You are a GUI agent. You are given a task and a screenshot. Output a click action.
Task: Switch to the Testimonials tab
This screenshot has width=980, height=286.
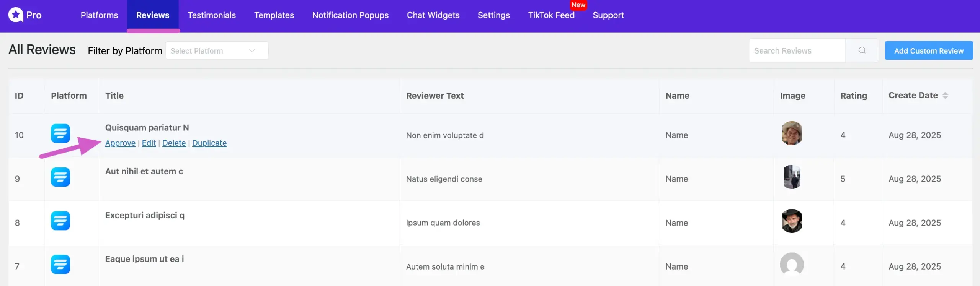211,15
